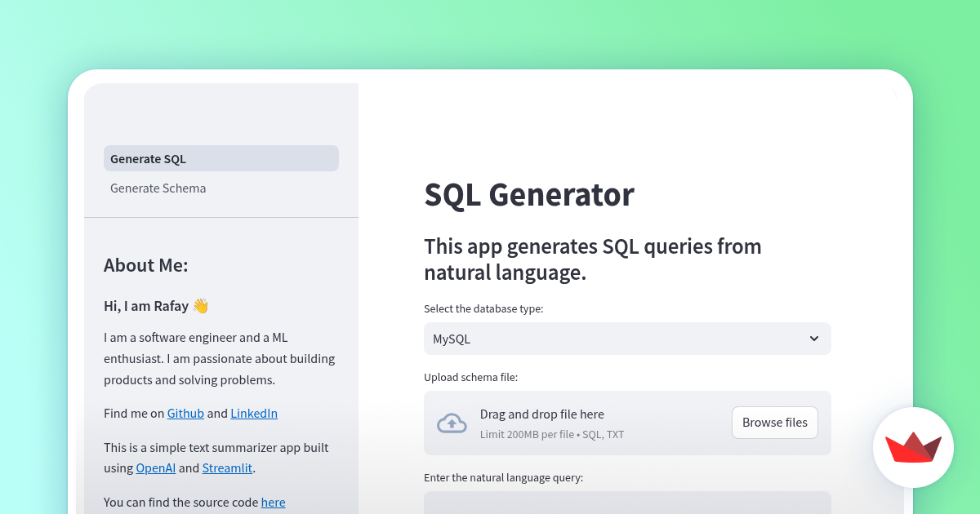The height and width of the screenshot is (514, 980).
Task: Click the 'Hi, I am Rafay' heading
Action: 147,305
